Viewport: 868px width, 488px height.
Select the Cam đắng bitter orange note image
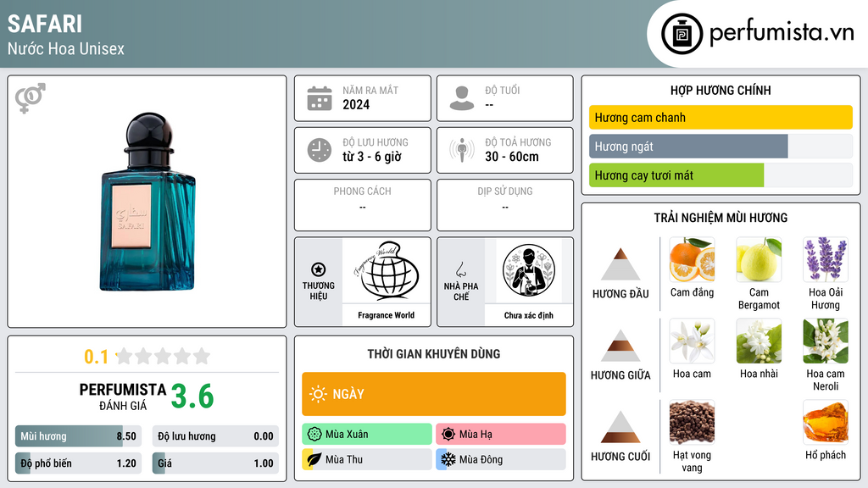tap(692, 259)
